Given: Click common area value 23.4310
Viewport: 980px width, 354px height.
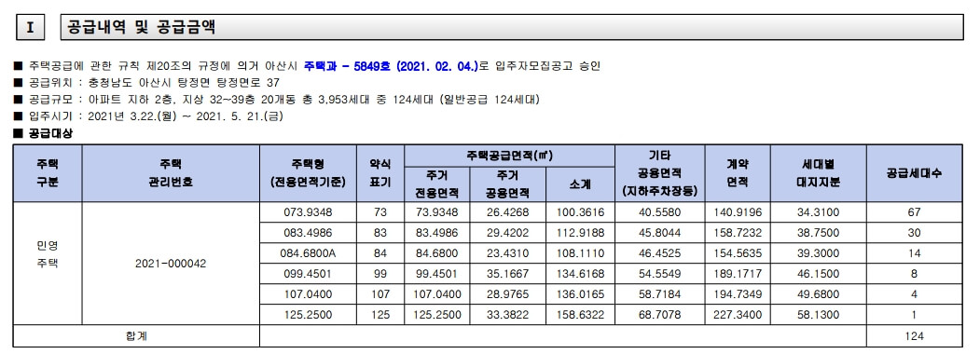Looking at the screenshot, I should point(507,253).
